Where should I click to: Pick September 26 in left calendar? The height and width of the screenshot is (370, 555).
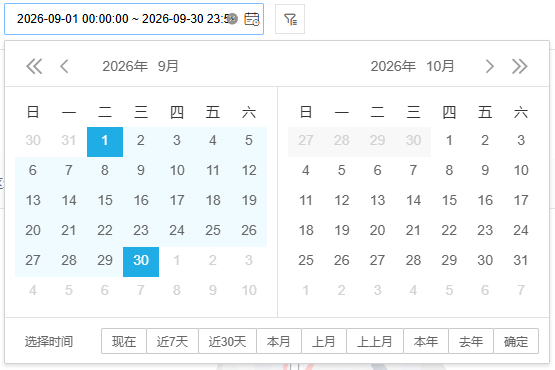coord(249,230)
